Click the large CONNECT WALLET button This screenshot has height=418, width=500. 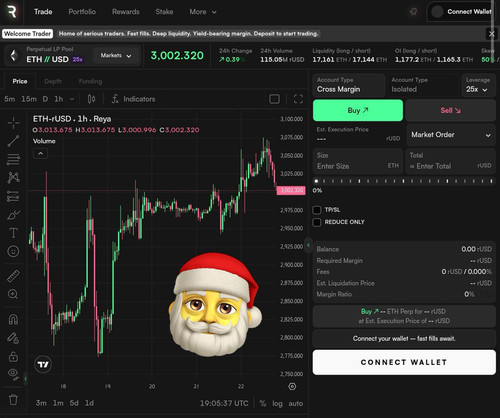tap(404, 362)
